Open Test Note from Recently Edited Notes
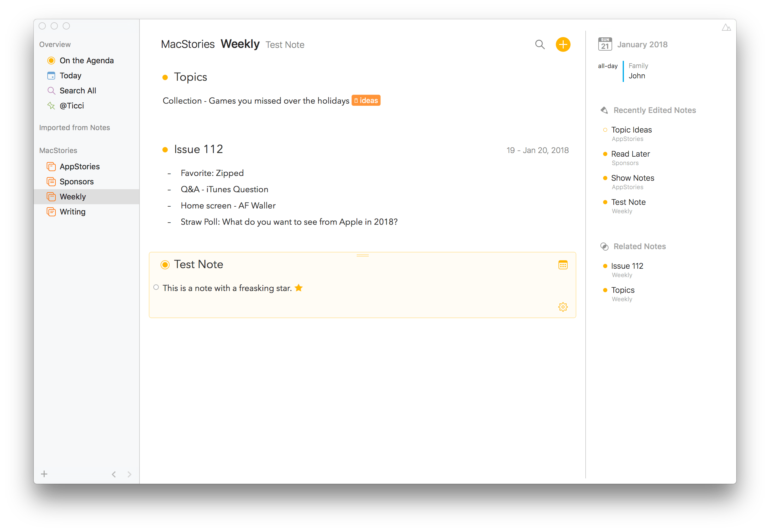 click(x=628, y=202)
